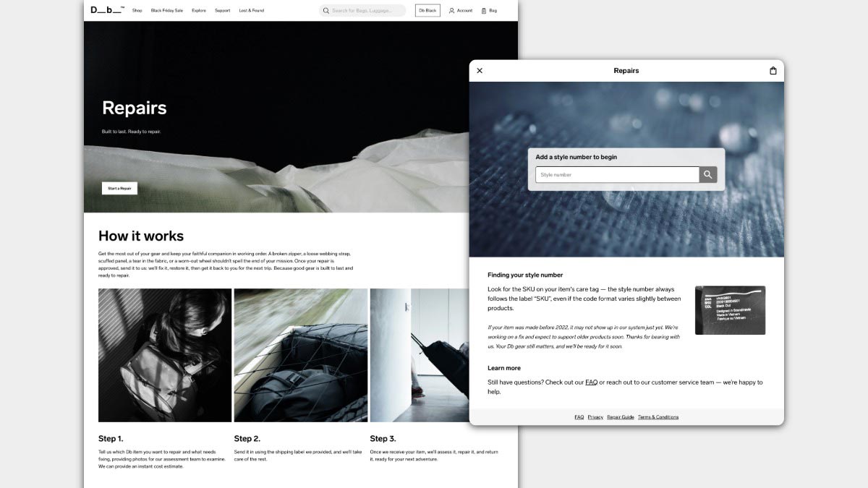Viewport: 868px width, 488px height.
Task: Open the Terms & Conditions footer link
Action: pyautogui.click(x=658, y=417)
